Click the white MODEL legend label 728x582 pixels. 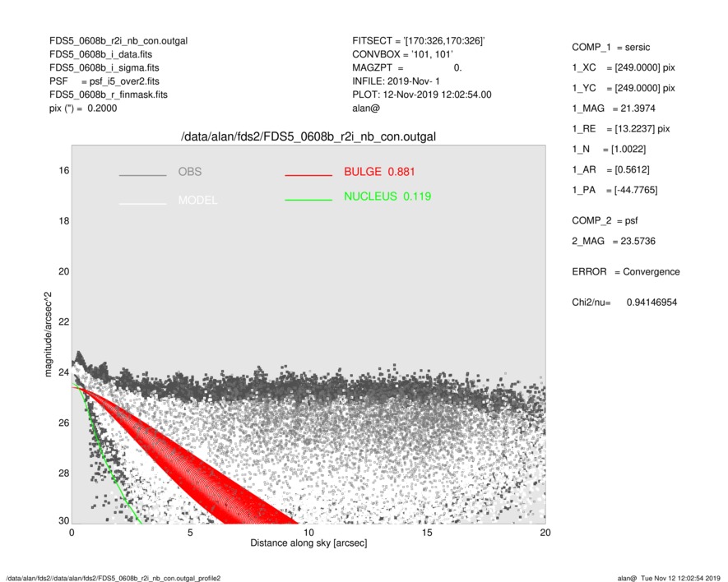click(197, 200)
